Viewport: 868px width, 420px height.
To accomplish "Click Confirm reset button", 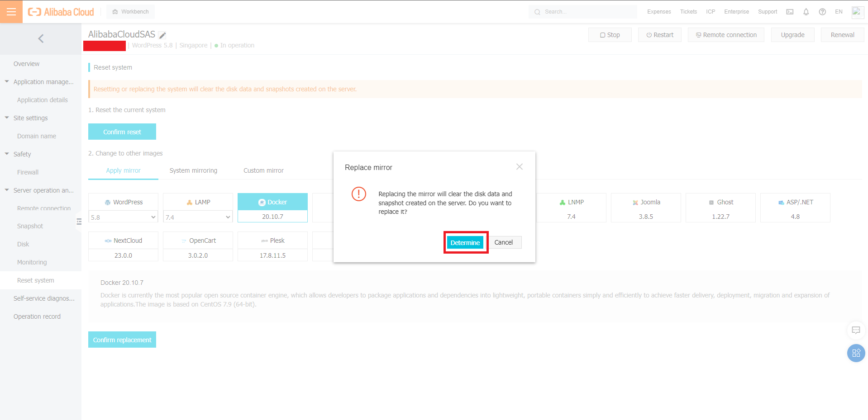I will (122, 132).
